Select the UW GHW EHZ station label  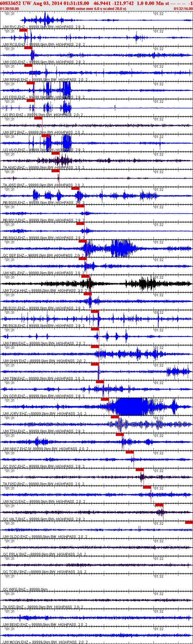[44, 361]
